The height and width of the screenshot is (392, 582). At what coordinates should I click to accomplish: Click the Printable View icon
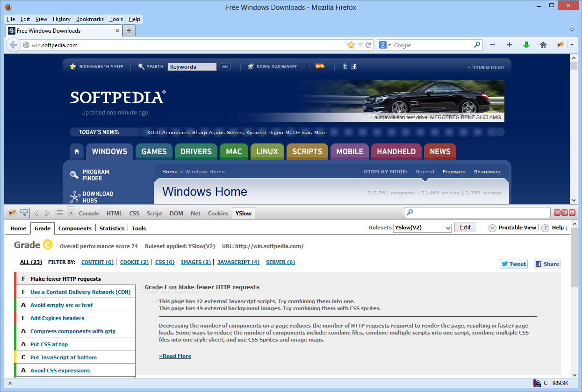pos(492,228)
